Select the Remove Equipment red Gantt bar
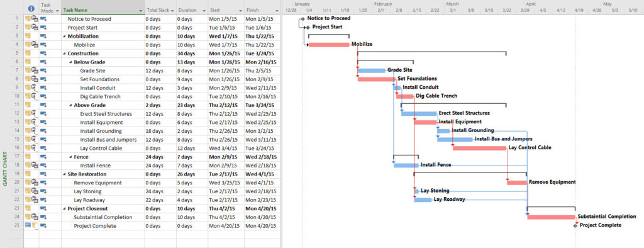This screenshot has width=644, height=248. 517,183
